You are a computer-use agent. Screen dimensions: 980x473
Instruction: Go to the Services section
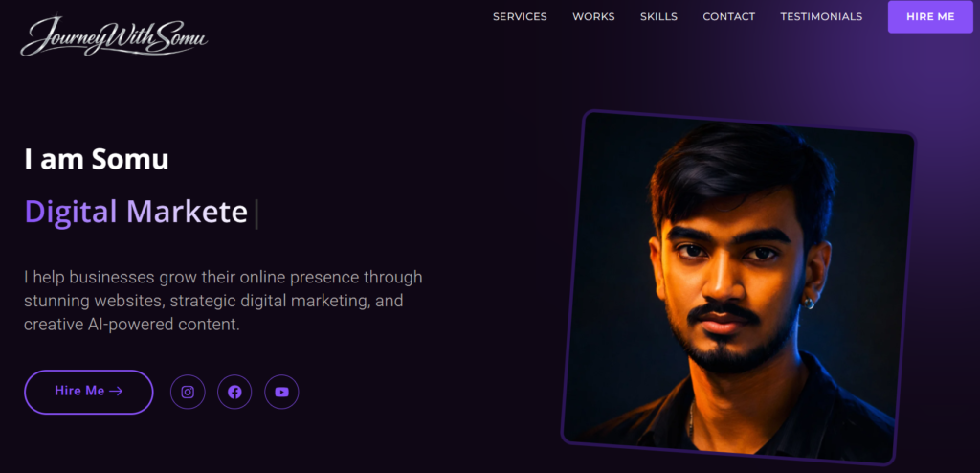coord(520,17)
